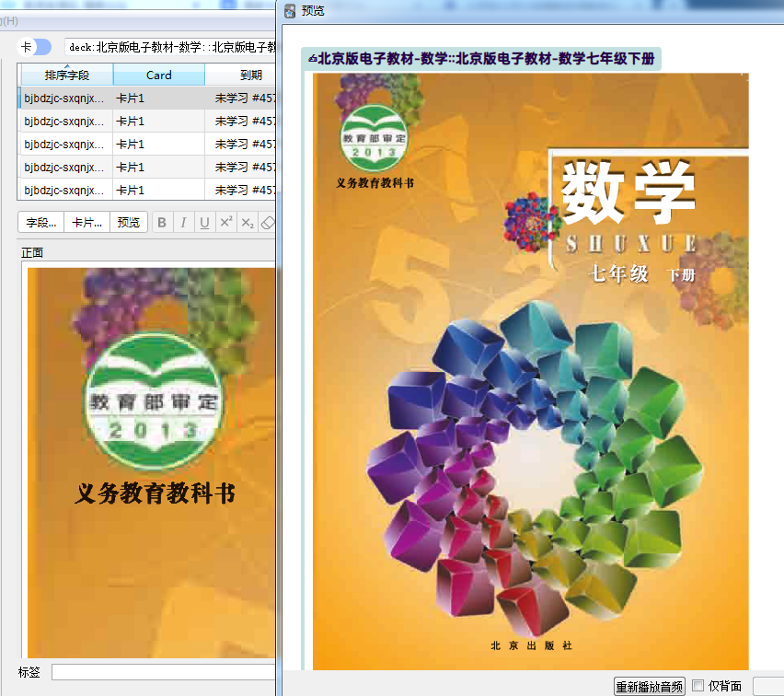Click the cover image in the 正面 field

(152, 463)
